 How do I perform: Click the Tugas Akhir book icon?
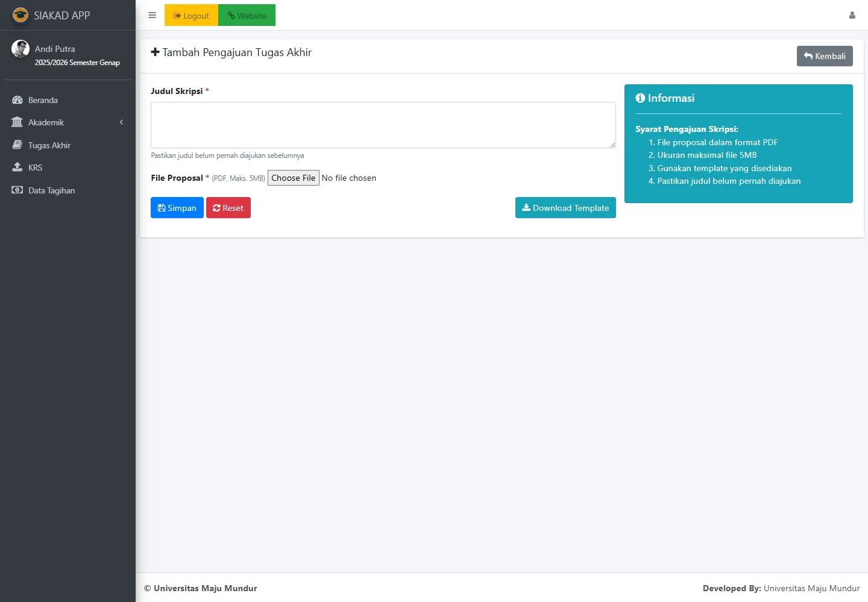[17, 145]
